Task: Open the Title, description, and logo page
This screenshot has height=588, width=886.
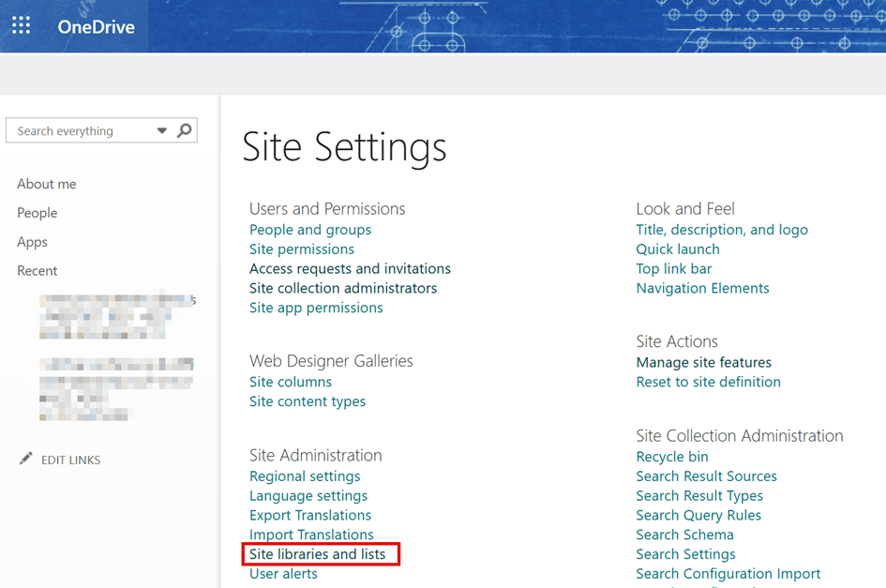Action: (722, 229)
